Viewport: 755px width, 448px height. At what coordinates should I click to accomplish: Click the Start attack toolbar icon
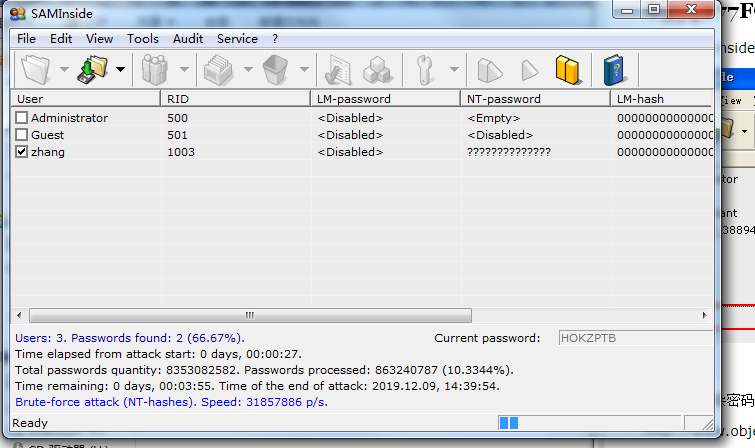(x=490, y=71)
